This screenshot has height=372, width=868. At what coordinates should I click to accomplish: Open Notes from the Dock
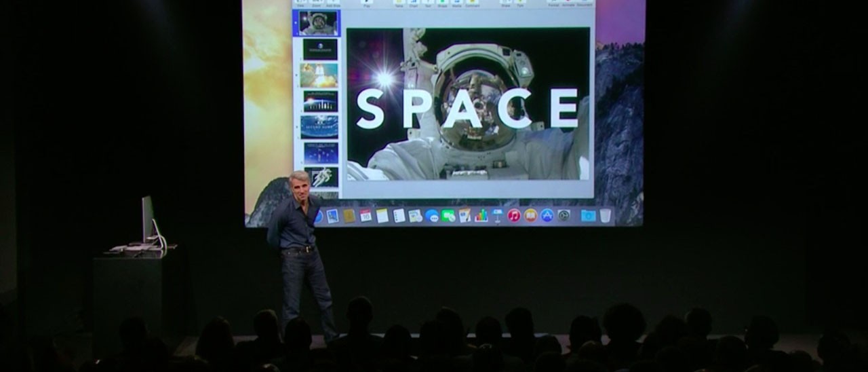(382, 215)
